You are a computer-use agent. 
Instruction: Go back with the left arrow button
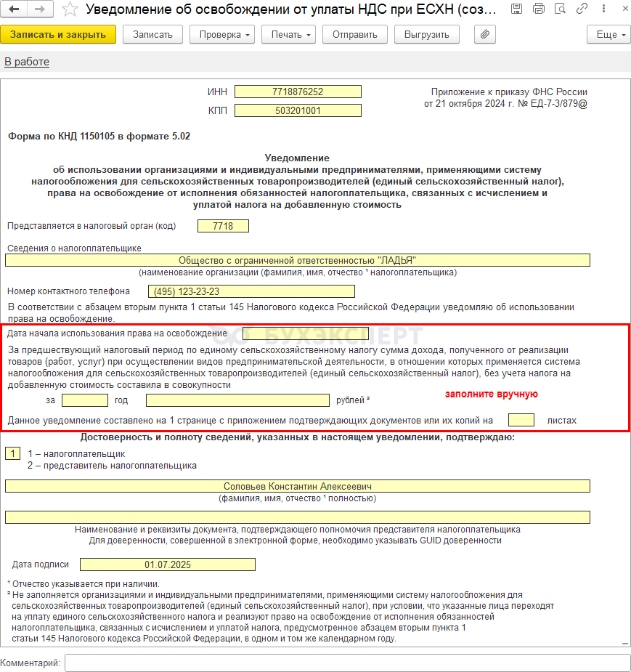coord(14,9)
